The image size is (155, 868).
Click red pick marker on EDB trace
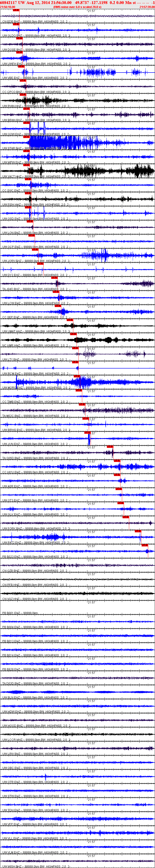point(16,10)
